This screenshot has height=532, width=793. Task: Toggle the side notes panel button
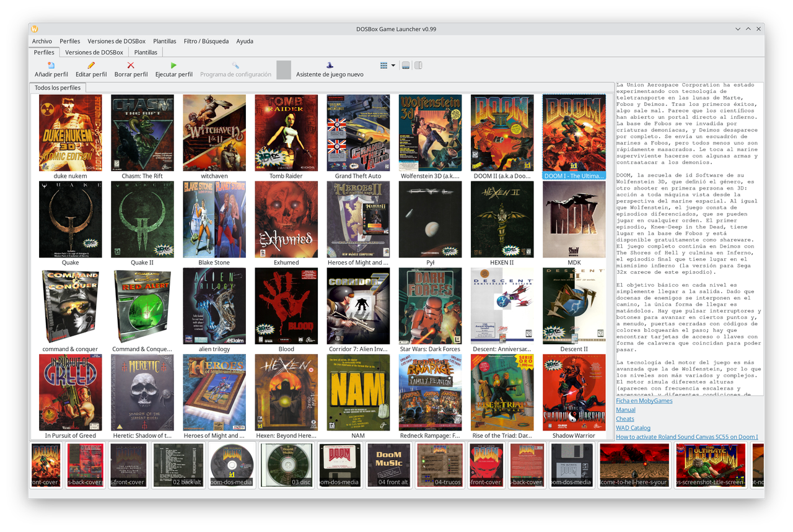pyautogui.click(x=418, y=65)
